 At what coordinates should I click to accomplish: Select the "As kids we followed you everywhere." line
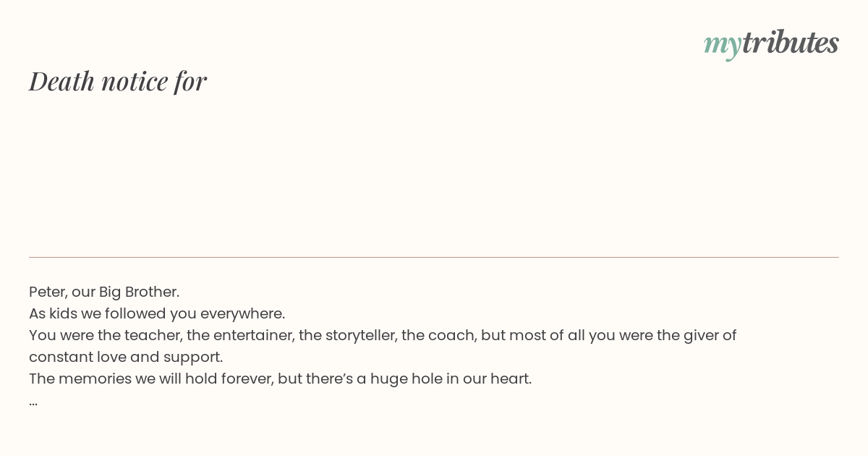pyautogui.click(x=157, y=313)
